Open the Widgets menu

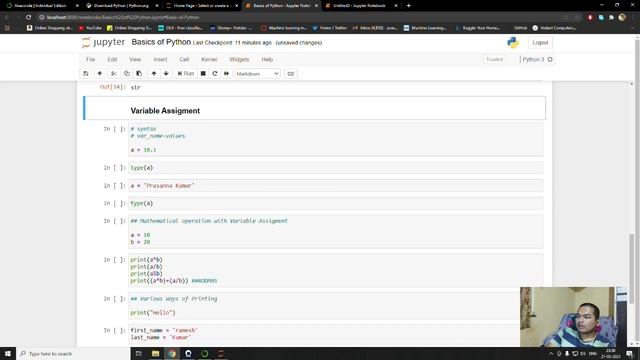tap(239, 59)
